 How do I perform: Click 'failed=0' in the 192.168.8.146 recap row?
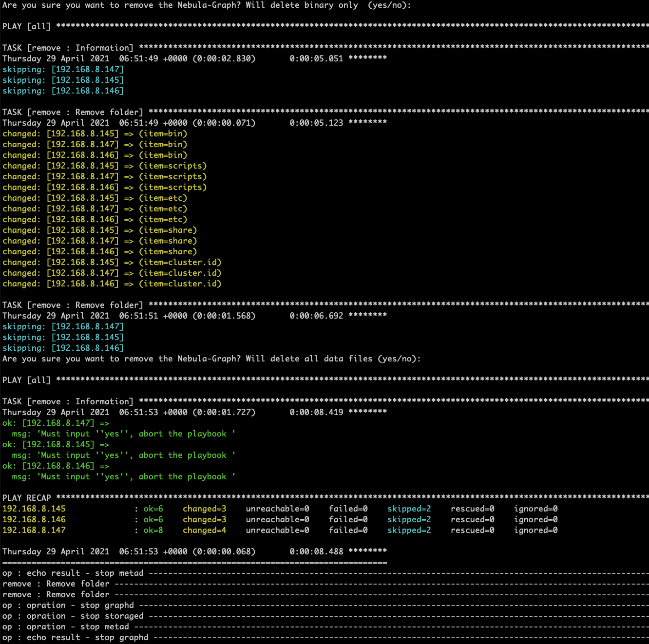348,519
